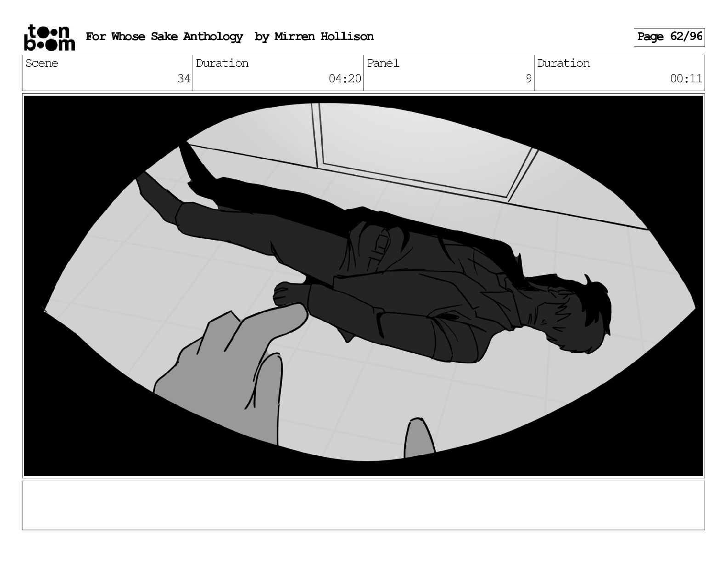The image size is (728, 563).
Task: Select panel number 9
Action: click(529, 79)
